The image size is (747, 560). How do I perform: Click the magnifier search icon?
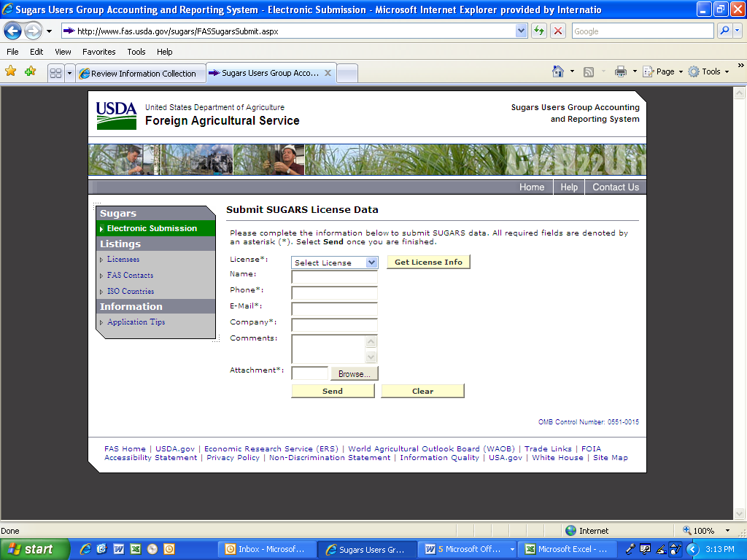pos(724,31)
